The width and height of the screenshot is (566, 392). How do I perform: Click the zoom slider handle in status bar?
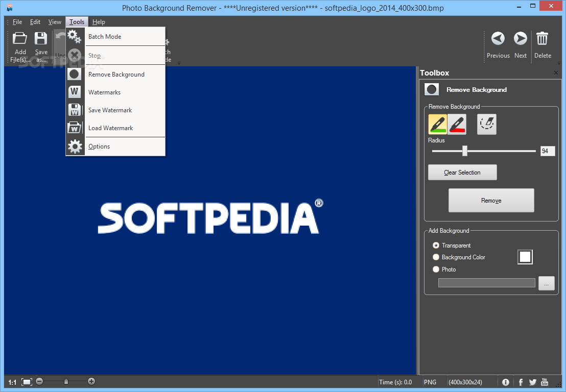point(66,381)
